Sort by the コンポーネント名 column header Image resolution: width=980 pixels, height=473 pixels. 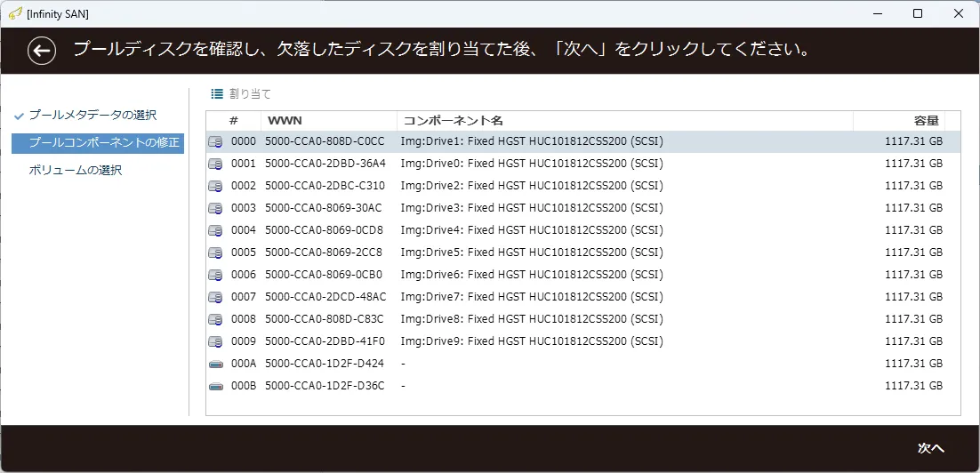pyautogui.click(x=625, y=120)
